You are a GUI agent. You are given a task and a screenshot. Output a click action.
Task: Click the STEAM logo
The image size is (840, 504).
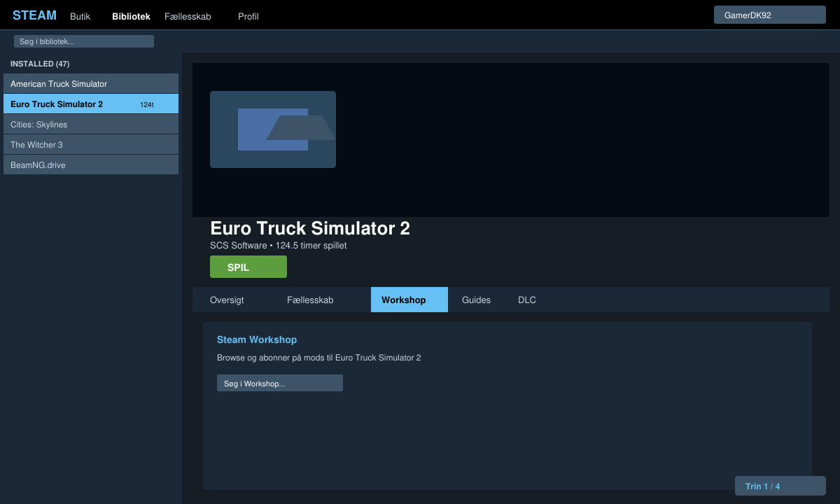(x=34, y=15)
